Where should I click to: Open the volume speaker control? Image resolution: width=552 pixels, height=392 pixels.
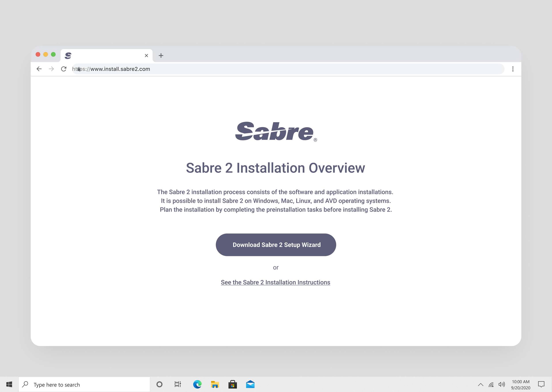pyautogui.click(x=501, y=384)
